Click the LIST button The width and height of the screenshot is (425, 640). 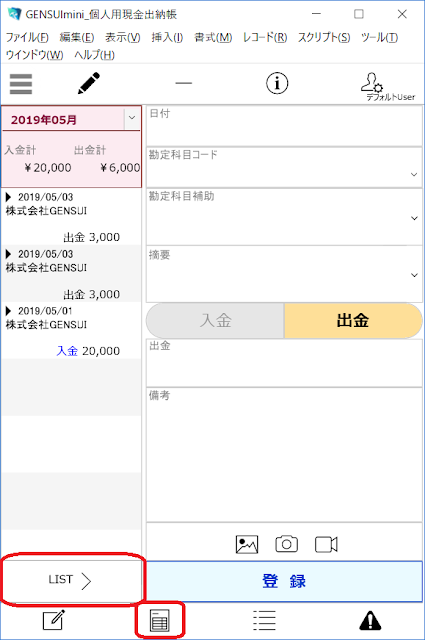point(71,580)
